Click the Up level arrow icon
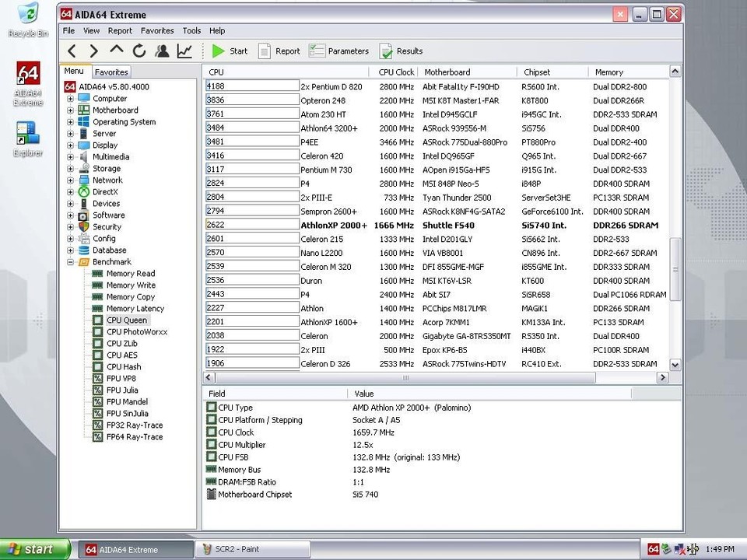 (117, 51)
